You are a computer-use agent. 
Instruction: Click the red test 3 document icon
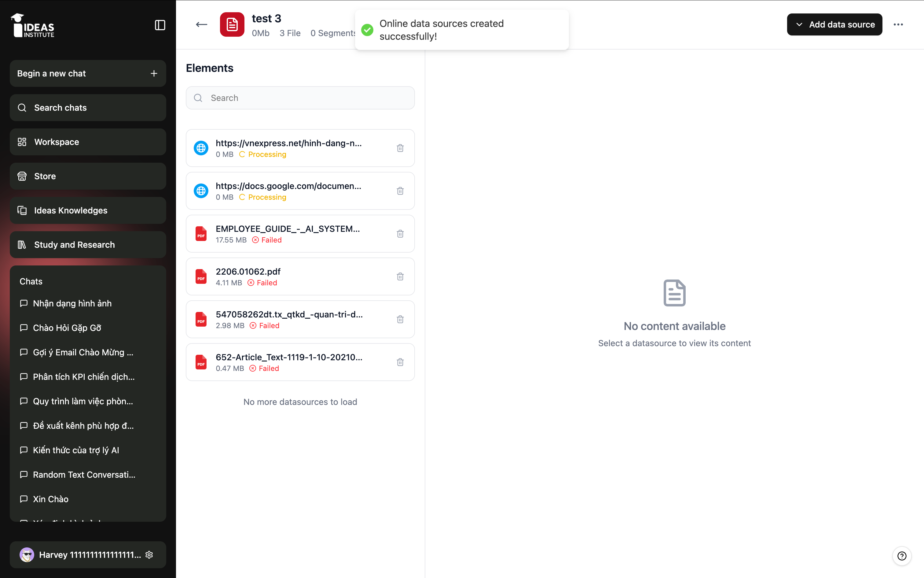(232, 24)
